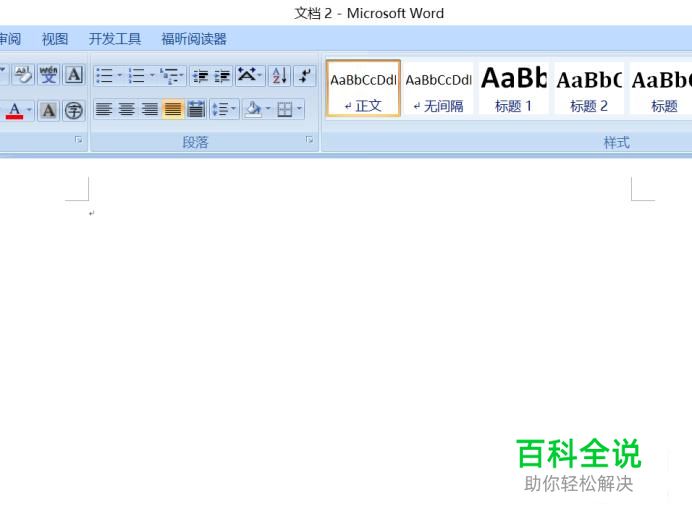Viewport: 692px width, 528px height.
Task: Apply Character Border icon
Action: 74,75
